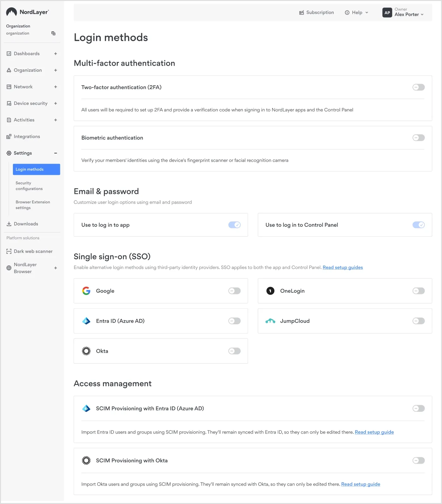The image size is (442, 504).
Task: Click the Okta logo beside SCIM Provisioning
Action: [86, 460]
